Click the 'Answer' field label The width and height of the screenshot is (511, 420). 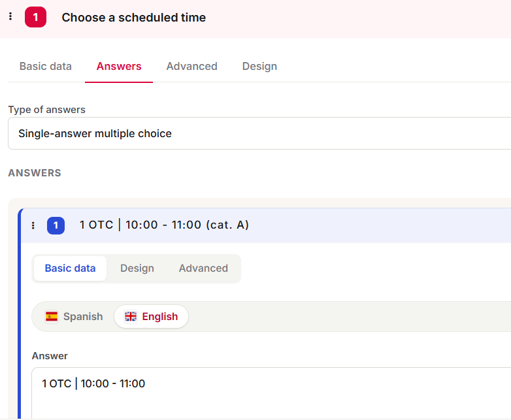(x=50, y=356)
